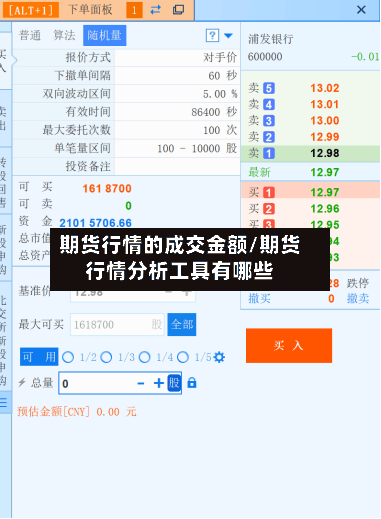Toggle the blue lock icon beside 总量
The image size is (381, 519).
[192, 383]
